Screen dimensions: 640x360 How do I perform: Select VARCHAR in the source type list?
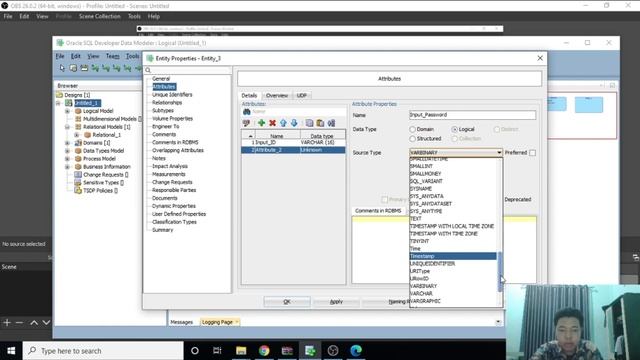453,293
